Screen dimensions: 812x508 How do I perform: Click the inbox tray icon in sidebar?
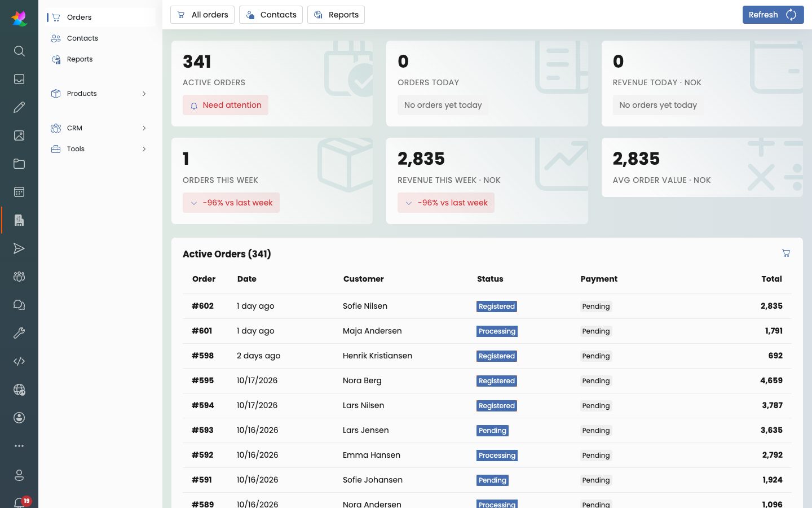[x=19, y=79]
